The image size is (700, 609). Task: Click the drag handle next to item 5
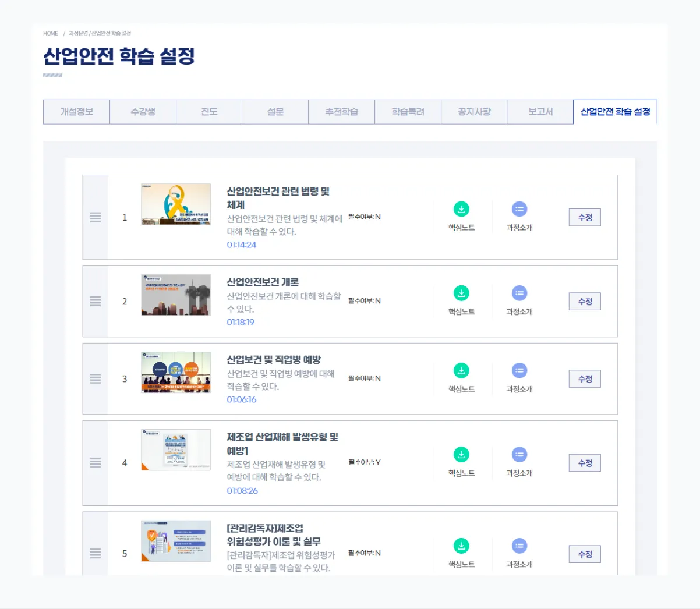tap(96, 554)
